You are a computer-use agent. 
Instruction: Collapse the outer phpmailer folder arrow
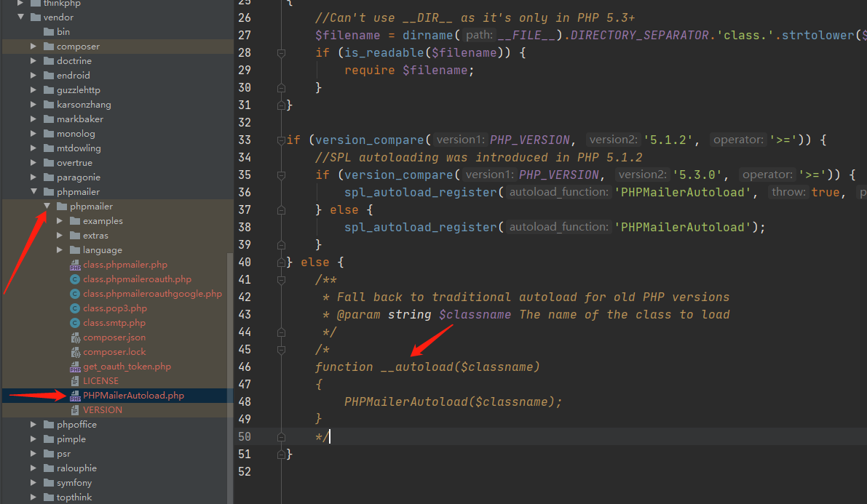pyautogui.click(x=33, y=192)
